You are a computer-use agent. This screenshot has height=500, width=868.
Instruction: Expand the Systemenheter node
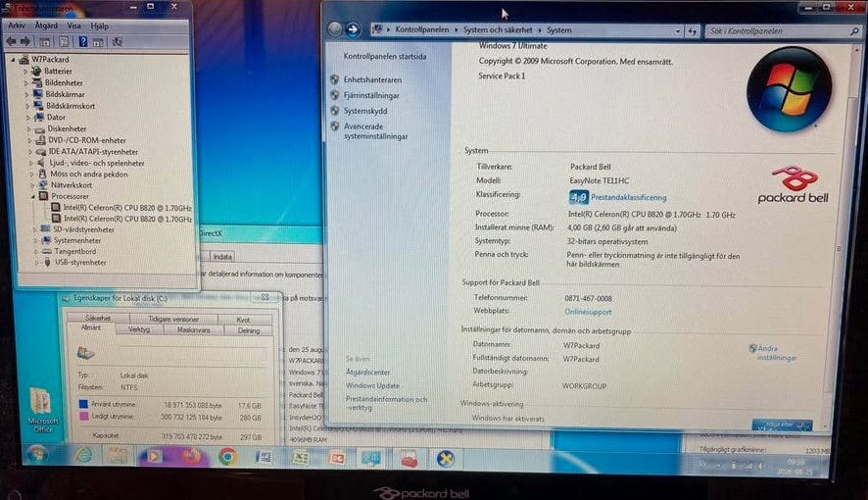[35, 241]
